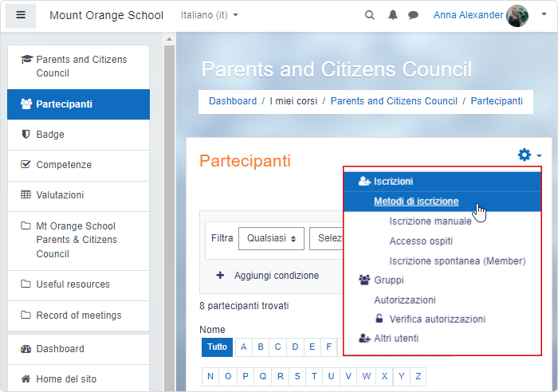Click the Dashboard gauge icon

[x=26, y=349]
